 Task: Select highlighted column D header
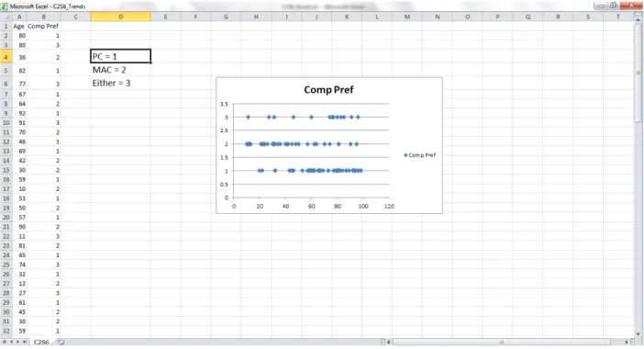pos(121,17)
